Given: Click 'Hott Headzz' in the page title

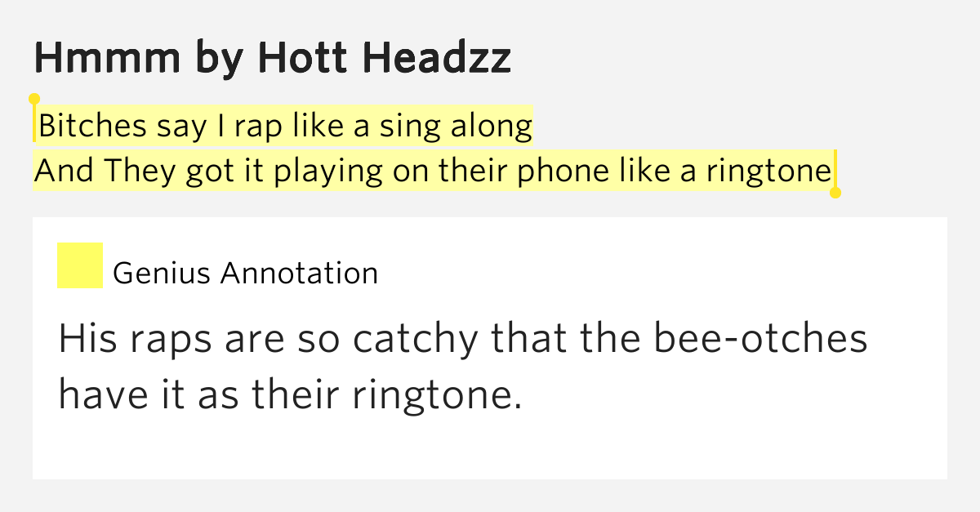Looking at the screenshot, I should click(x=384, y=58).
